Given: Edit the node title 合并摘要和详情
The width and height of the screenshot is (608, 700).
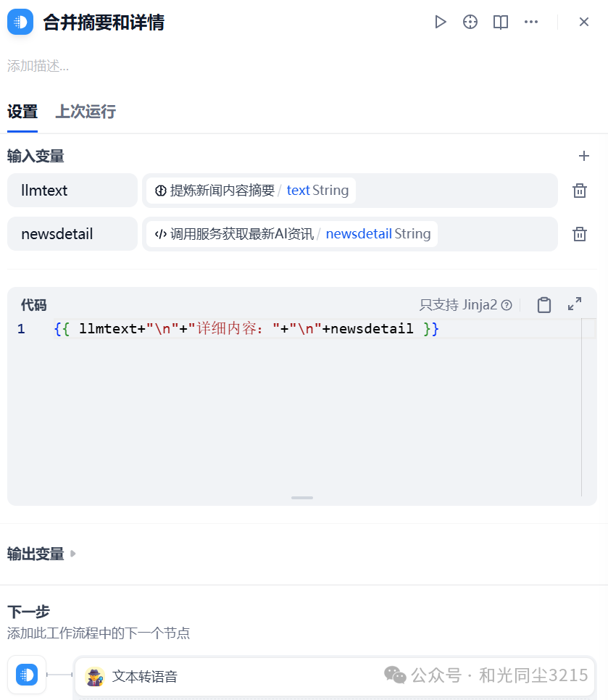Looking at the screenshot, I should (x=104, y=22).
